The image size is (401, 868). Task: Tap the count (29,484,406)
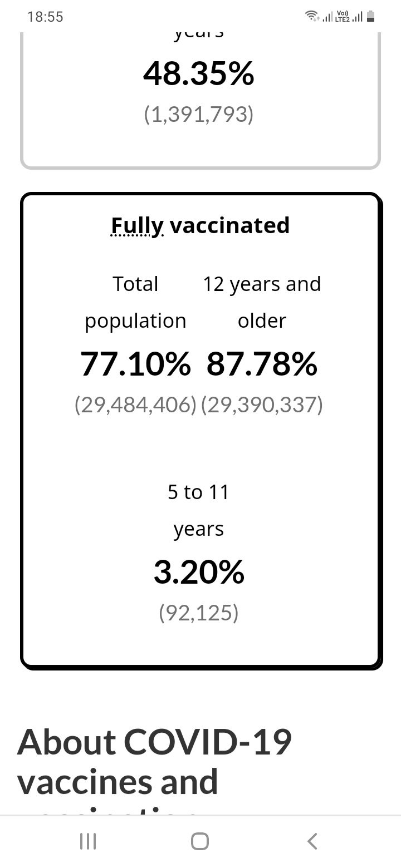tap(135, 405)
